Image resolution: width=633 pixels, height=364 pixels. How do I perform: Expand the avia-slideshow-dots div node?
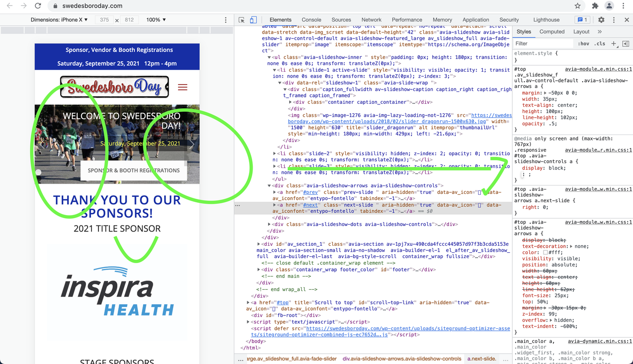(x=270, y=224)
